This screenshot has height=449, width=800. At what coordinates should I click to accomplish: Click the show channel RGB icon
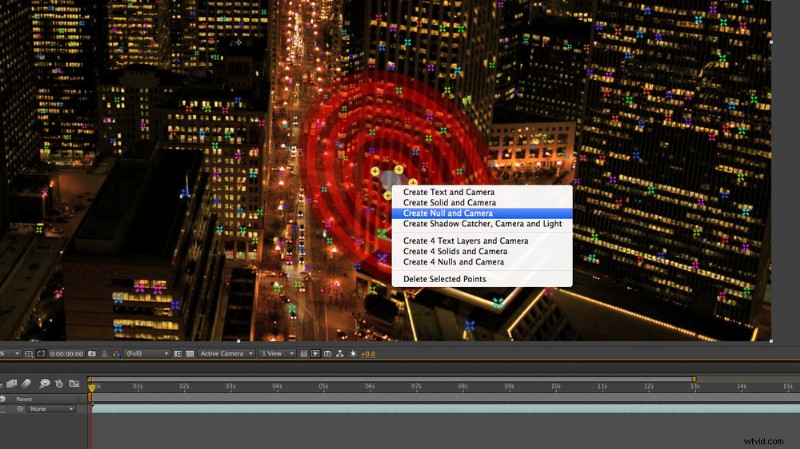[116, 354]
